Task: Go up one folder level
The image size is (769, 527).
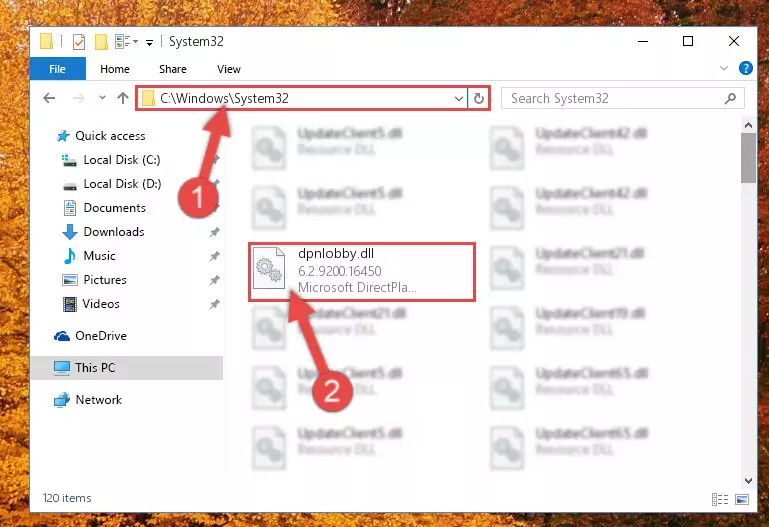Action: point(123,98)
